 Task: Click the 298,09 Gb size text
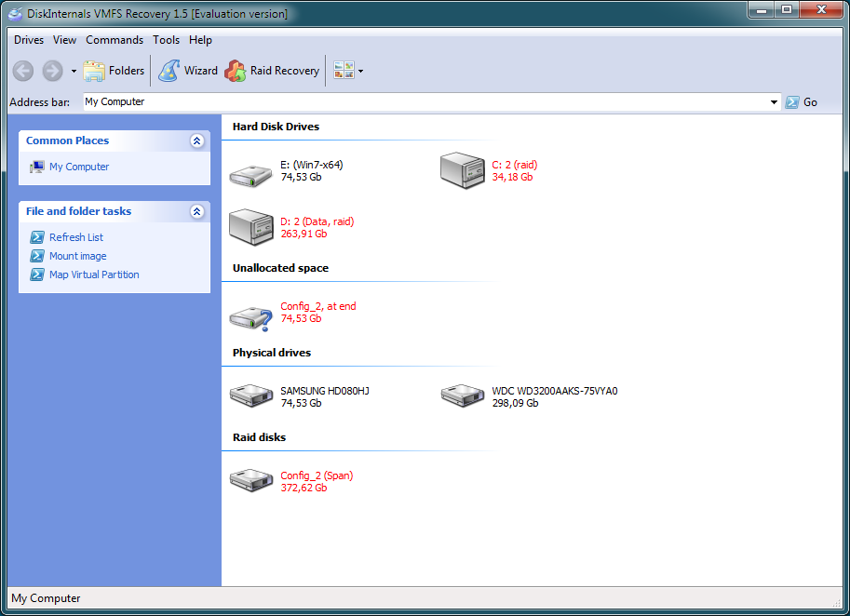click(515, 403)
